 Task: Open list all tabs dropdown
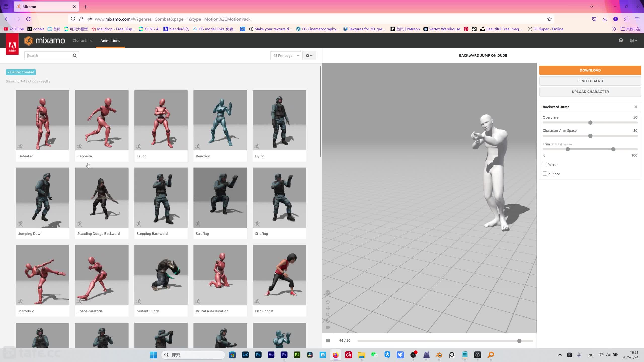point(592,7)
